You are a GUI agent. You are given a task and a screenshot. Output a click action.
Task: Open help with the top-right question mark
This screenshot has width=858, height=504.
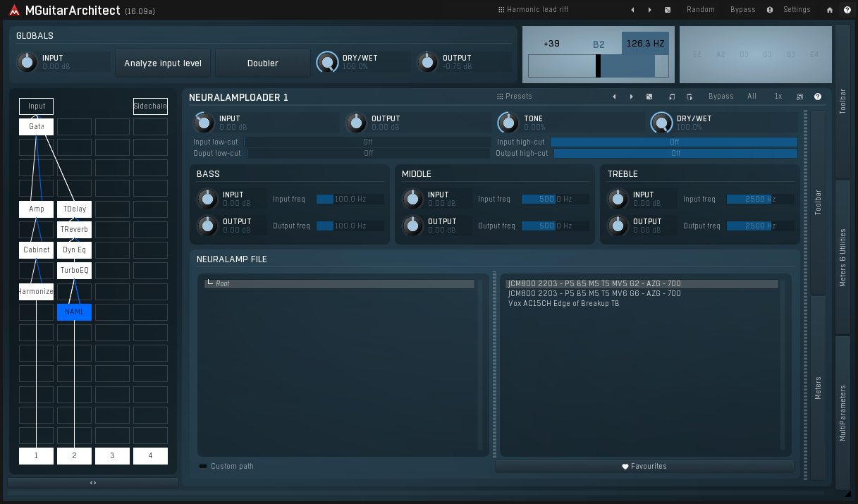845,10
